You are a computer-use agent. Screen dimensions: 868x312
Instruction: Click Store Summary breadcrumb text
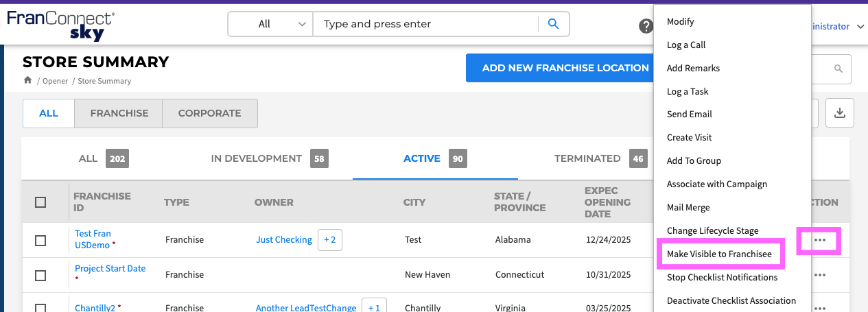(x=104, y=81)
